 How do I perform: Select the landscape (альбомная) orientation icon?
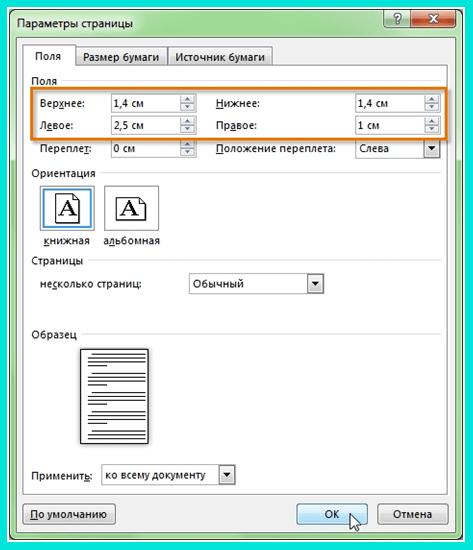point(131,208)
